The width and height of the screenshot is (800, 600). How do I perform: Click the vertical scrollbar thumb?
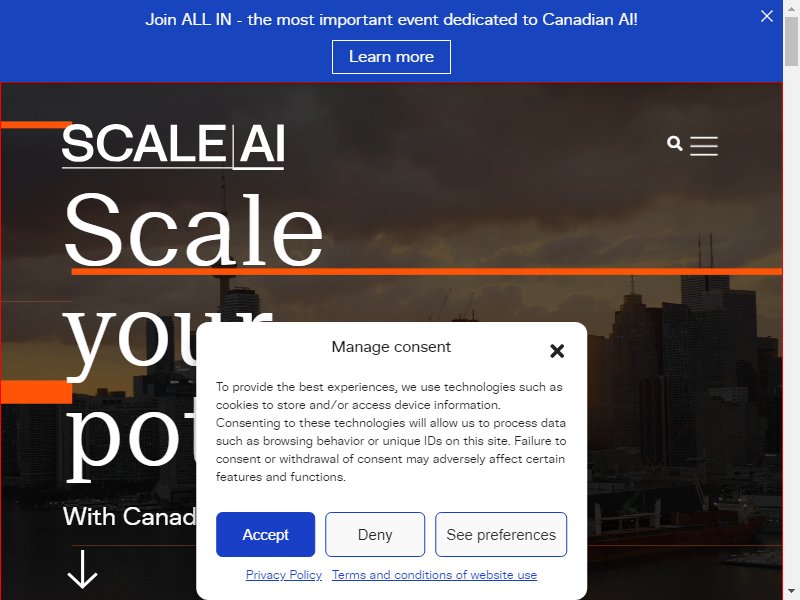point(791,41)
